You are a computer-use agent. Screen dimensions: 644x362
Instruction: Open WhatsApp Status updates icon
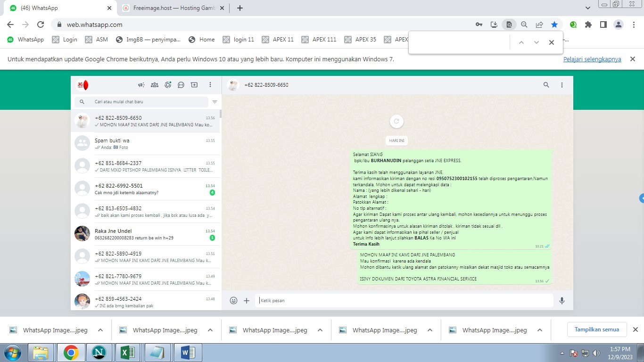coord(168,85)
